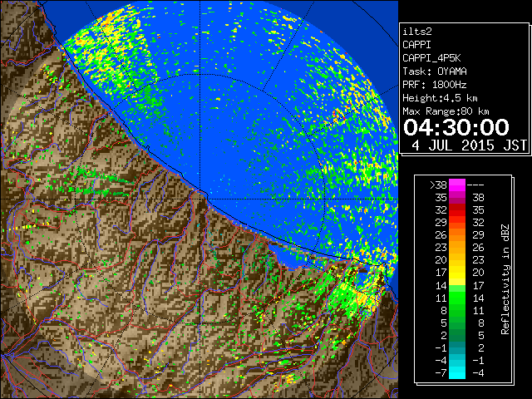Image resolution: width=532 pixels, height=399 pixels.
Task: Select the "---" legend label
Action: click(x=475, y=185)
